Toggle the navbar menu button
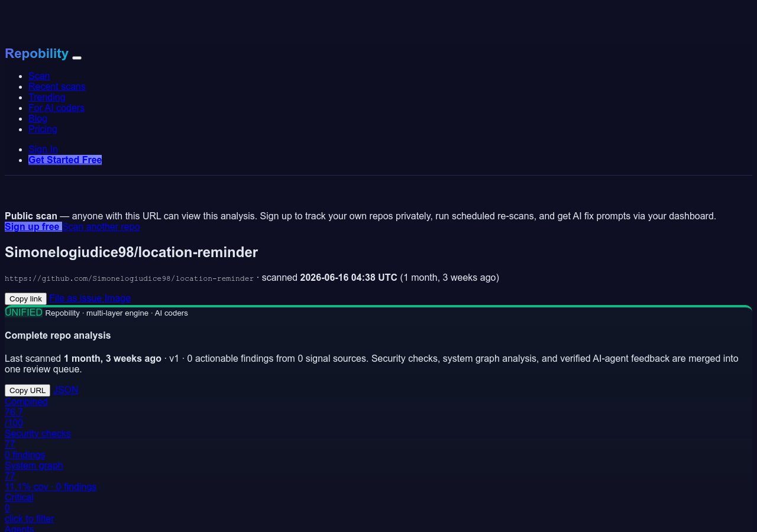757x532 pixels. (77, 57)
